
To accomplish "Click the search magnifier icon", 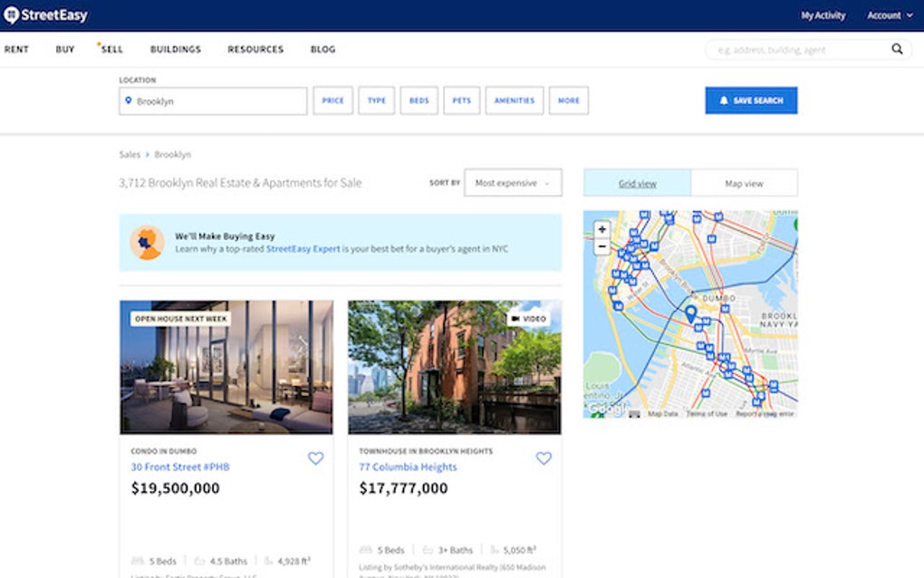I will coord(896,50).
